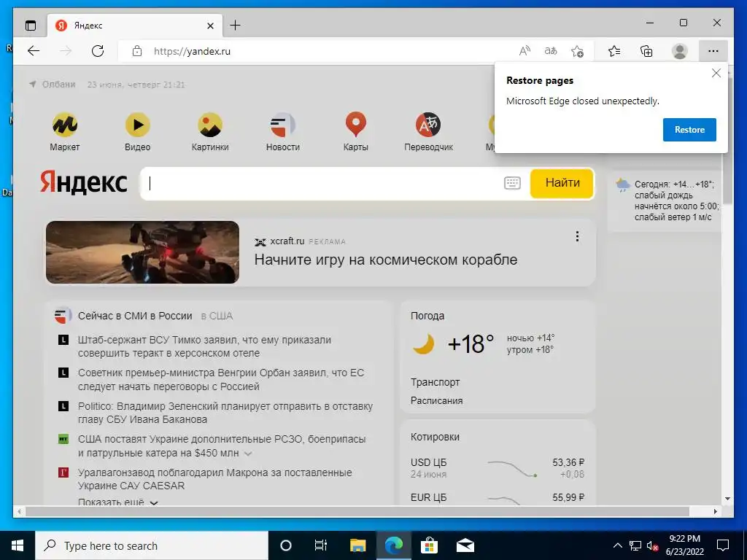Open Yandex Видео service icon

tap(138, 131)
